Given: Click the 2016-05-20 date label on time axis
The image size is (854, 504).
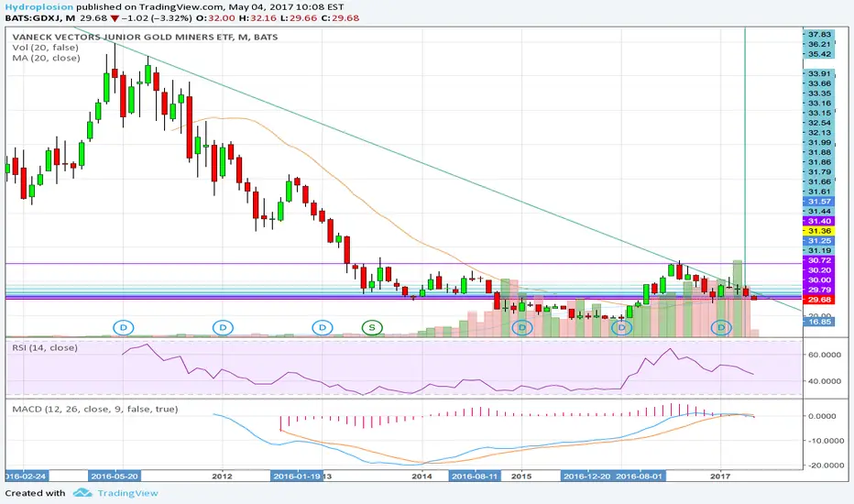Looking at the screenshot, I should click(x=115, y=477).
